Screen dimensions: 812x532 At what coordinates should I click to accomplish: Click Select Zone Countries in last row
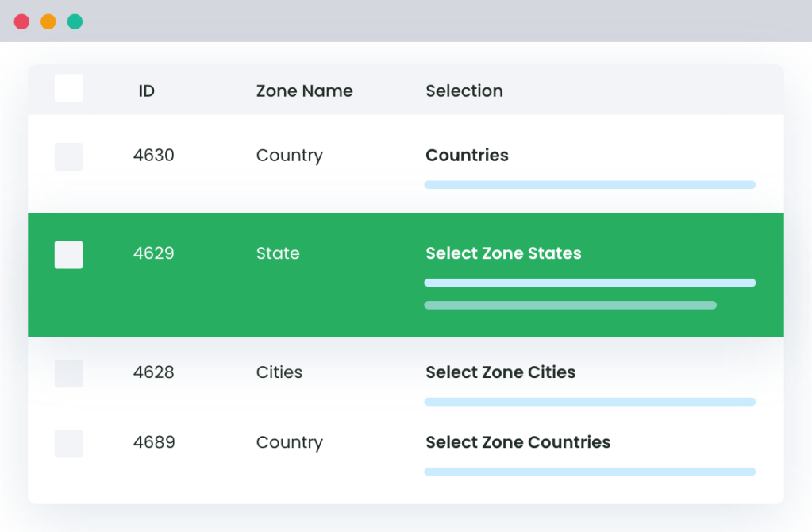[518, 442]
